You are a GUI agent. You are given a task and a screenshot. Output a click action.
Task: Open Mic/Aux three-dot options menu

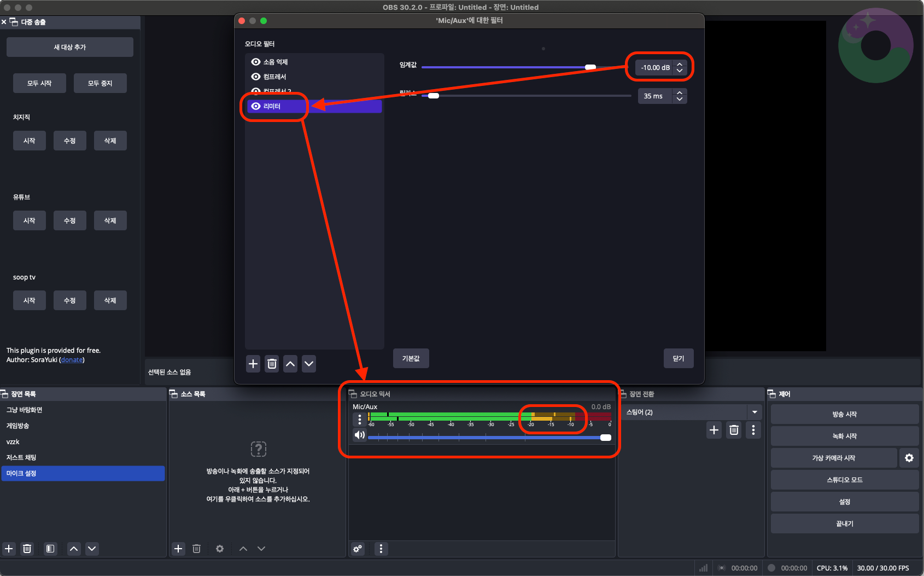(x=359, y=420)
